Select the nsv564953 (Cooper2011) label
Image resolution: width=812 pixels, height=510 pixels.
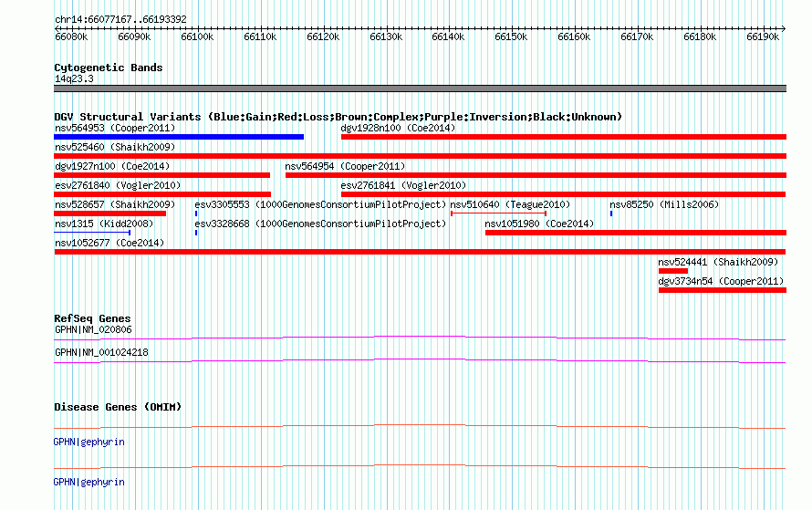click(x=115, y=128)
